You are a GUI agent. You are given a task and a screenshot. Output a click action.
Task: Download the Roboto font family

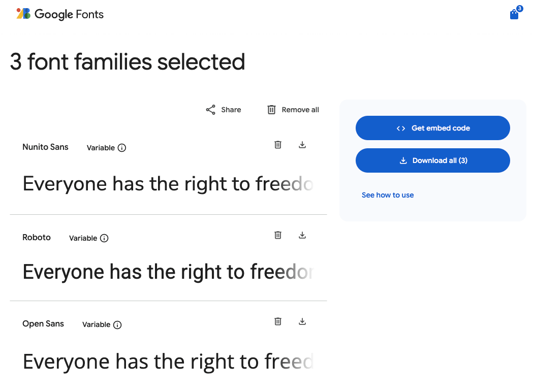[x=302, y=235]
